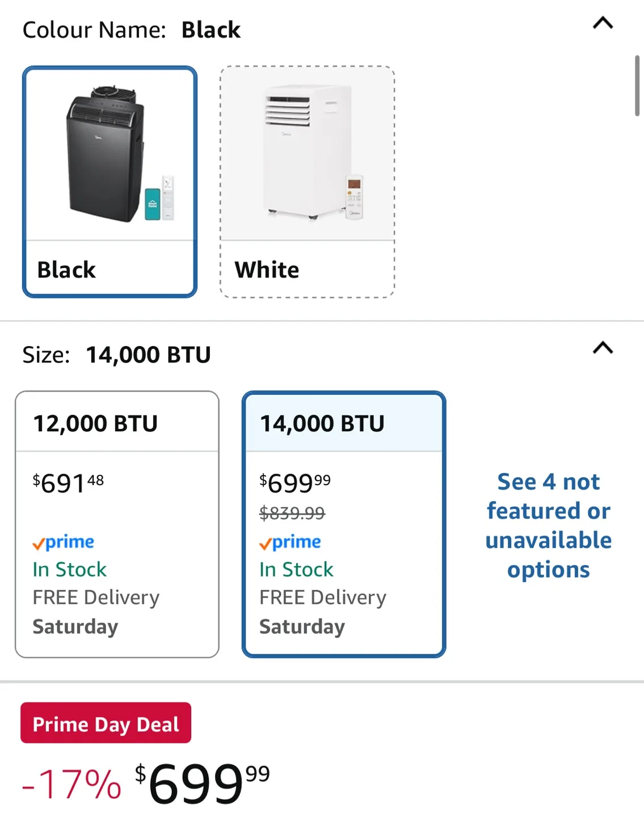Collapse the Colour Name section chevron
Viewport: 644px width, 817px height.
(x=603, y=23)
